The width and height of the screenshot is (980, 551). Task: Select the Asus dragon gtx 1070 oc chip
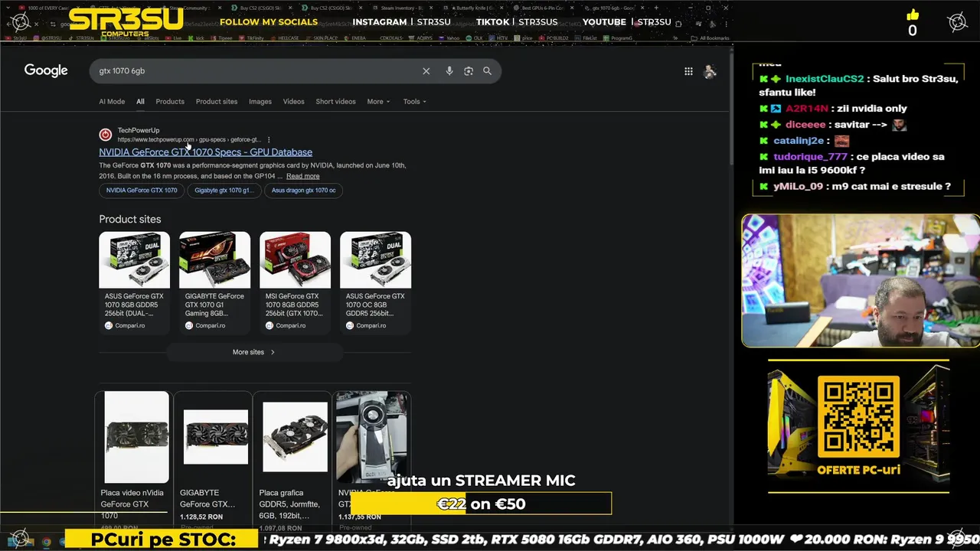coord(303,191)
